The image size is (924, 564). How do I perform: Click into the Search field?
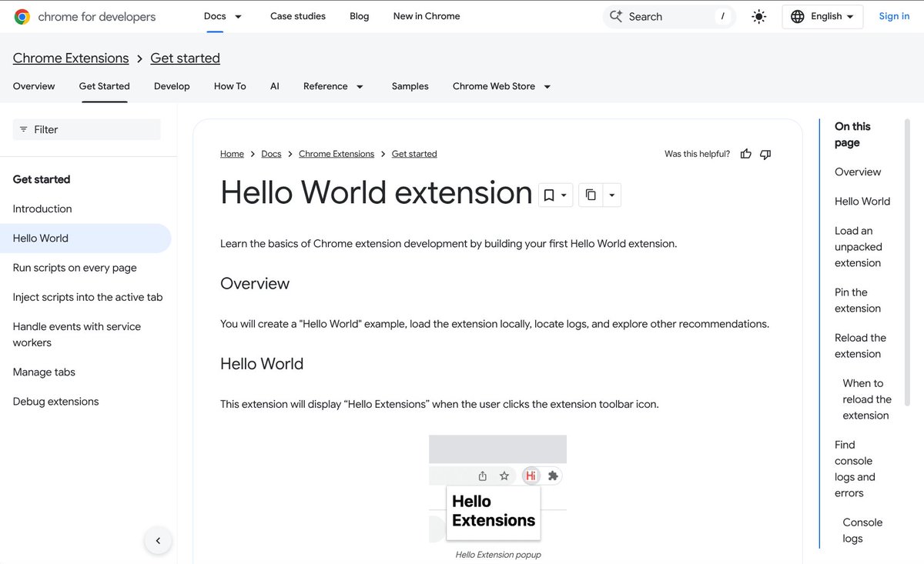point(669,16)
